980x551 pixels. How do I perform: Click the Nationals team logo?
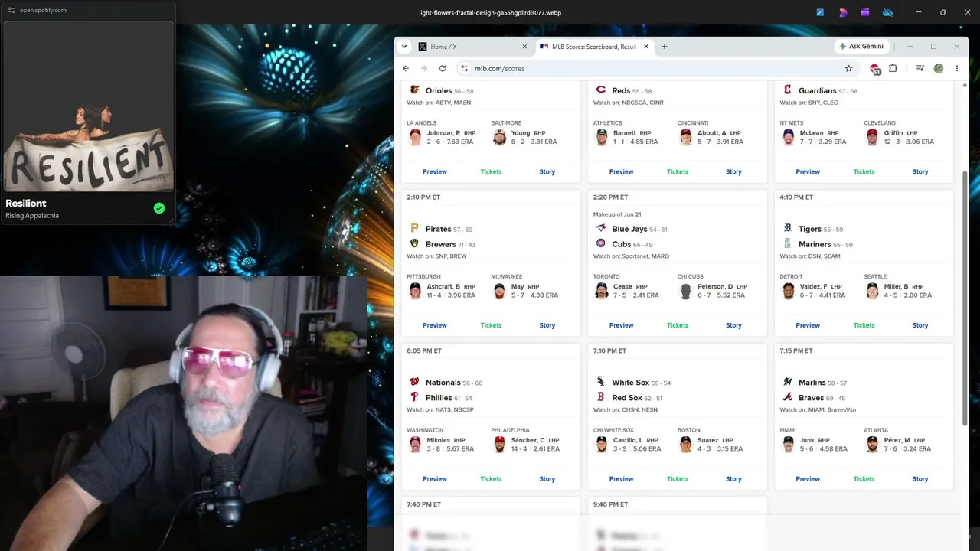(x=414, y=382)
